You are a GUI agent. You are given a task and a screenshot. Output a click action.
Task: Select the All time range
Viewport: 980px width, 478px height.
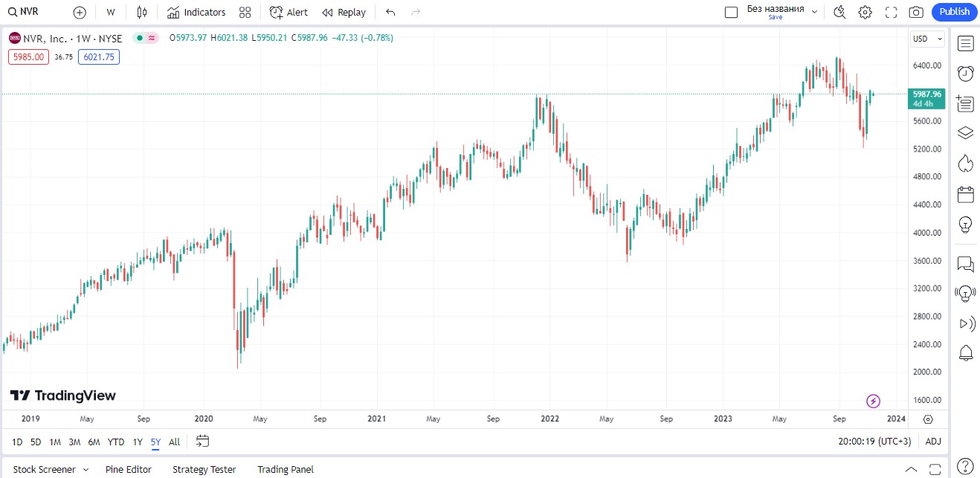(174, 442)
